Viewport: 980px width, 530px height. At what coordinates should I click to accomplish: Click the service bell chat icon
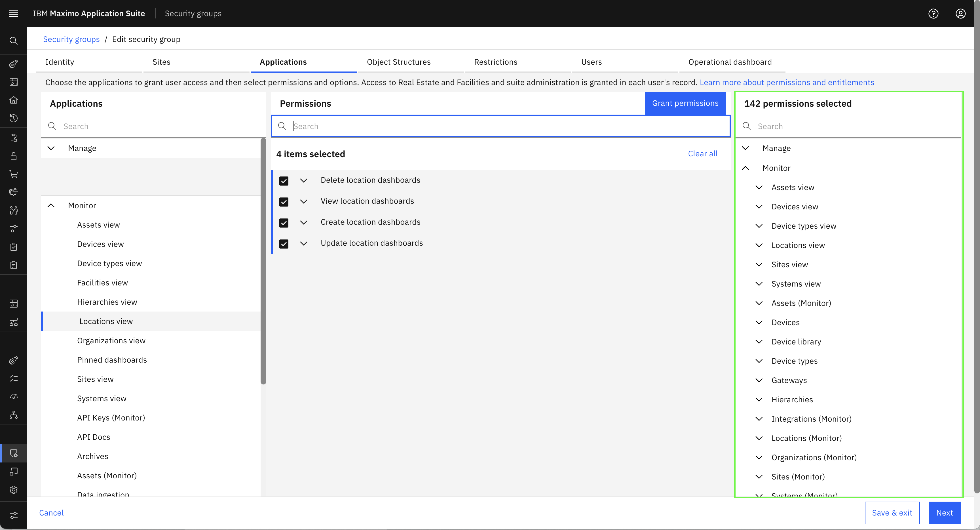tap(13, 192)
